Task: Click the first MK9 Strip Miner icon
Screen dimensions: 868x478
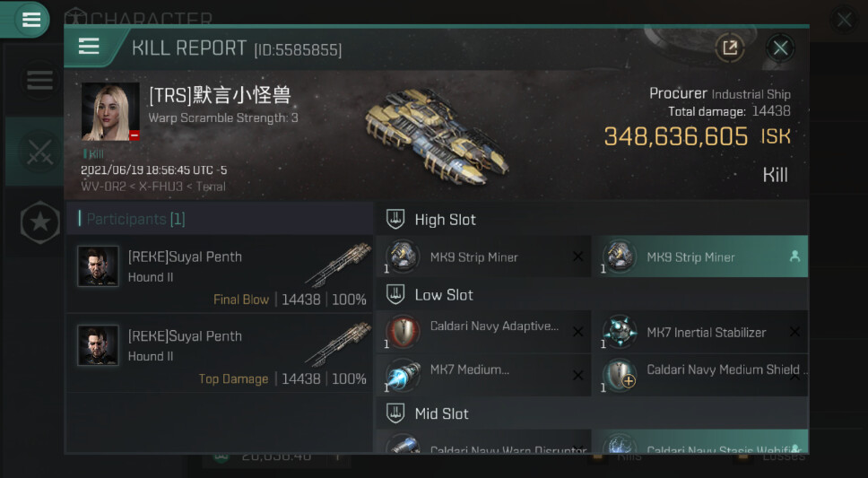Action: tap(403, 256)
